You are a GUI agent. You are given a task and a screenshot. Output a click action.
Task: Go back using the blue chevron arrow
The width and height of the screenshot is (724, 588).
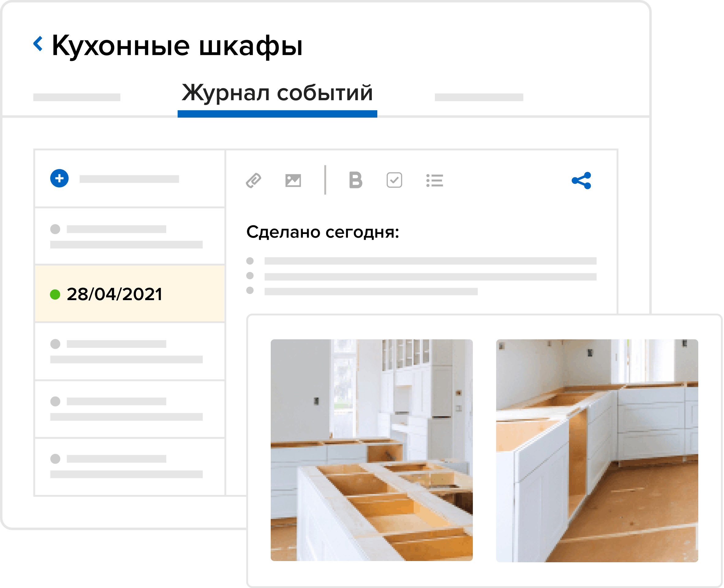[38, 44]
